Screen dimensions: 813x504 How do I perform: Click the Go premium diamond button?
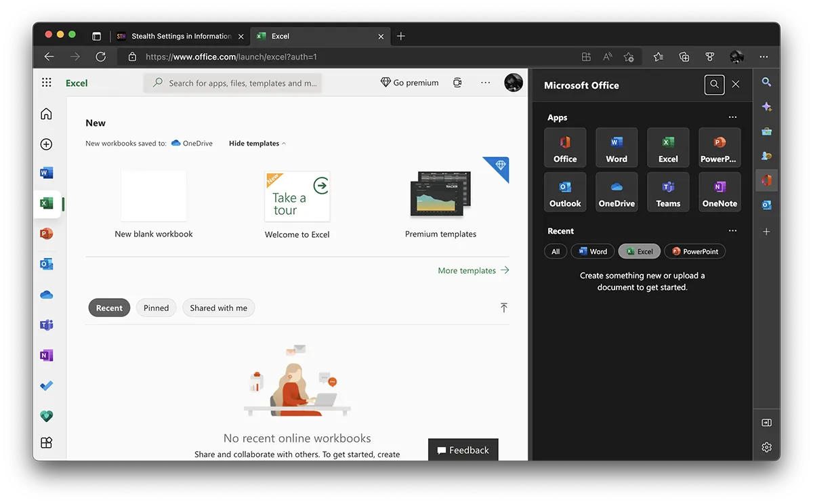[x=409, y=83]
